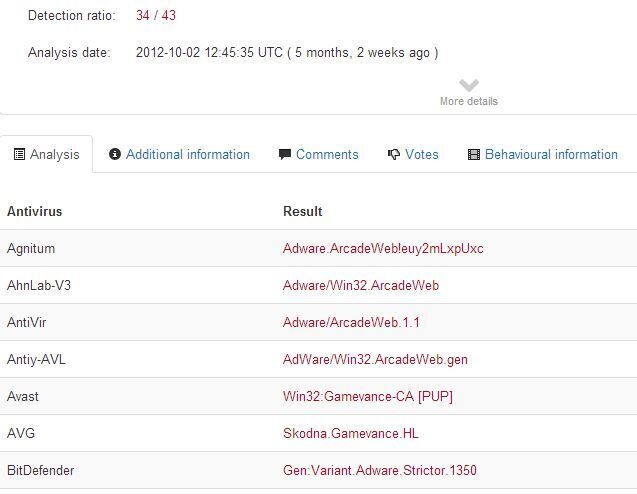Viewport: 637px width, 494px height.
Task: Open the Comments tab
Action: 327,155
